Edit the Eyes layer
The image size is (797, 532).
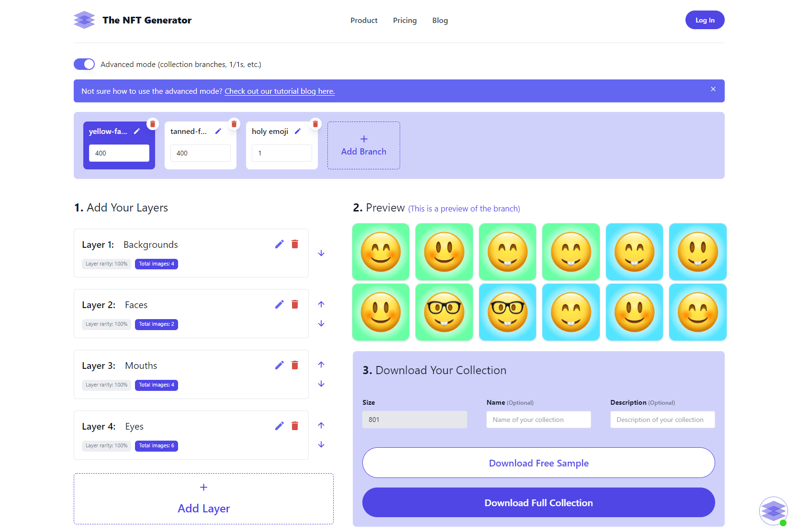[x=280, y=426]
